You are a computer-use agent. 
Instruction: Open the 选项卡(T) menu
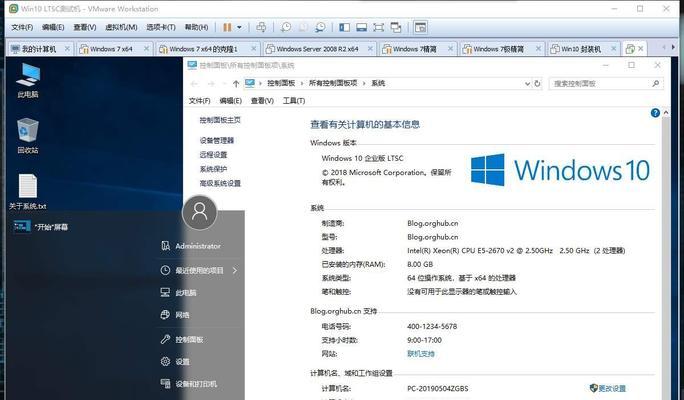161,27
